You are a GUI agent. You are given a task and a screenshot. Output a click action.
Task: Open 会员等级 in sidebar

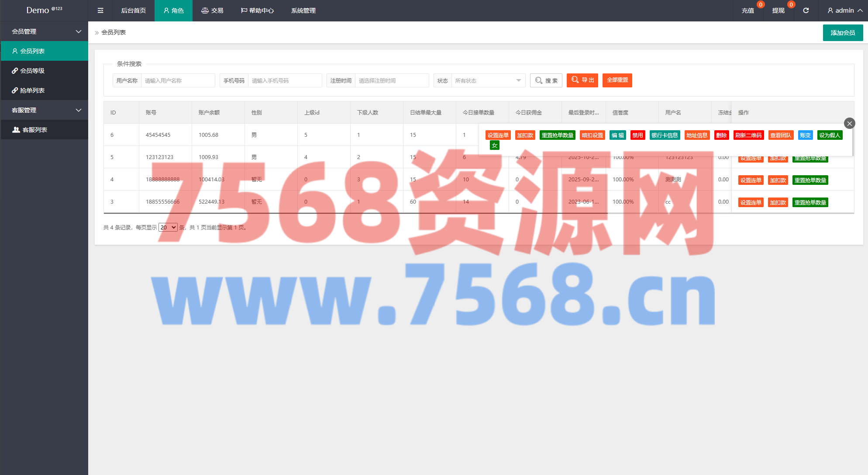point(32,71)
